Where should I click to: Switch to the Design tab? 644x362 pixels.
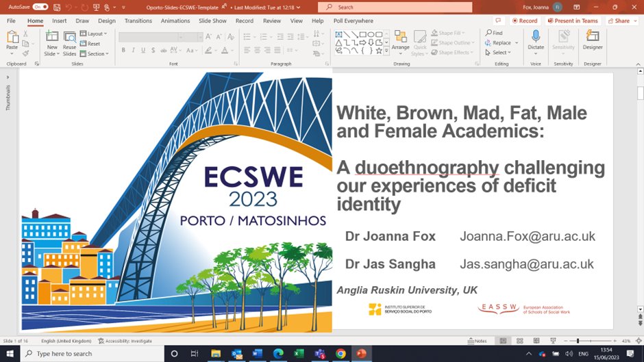(x=106, y=21)
